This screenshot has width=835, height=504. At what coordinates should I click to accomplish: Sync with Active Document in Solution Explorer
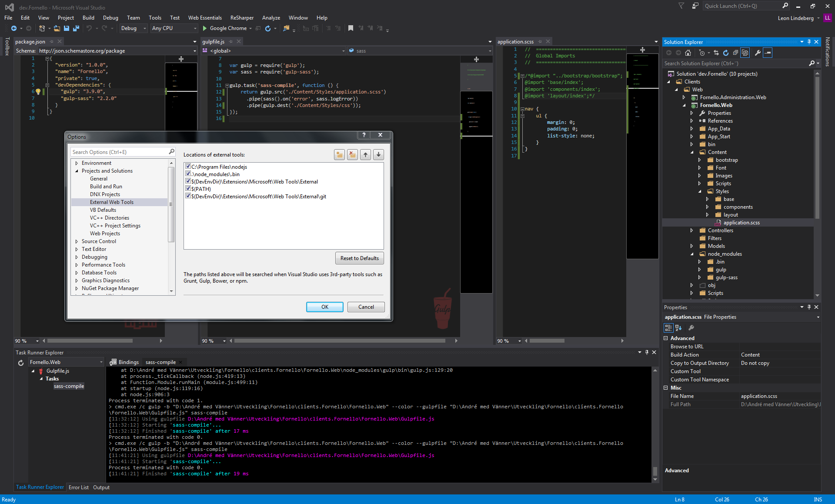tap(716, 53)
